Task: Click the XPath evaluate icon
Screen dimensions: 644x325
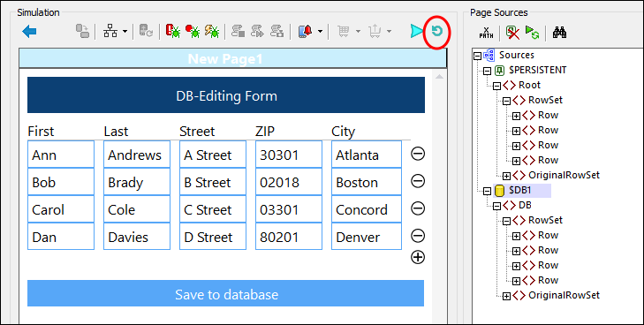Action: click(x=486, y=33)
